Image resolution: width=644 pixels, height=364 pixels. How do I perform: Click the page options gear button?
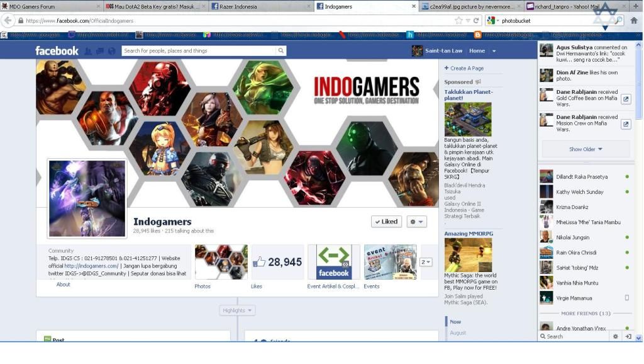(416, 222)
